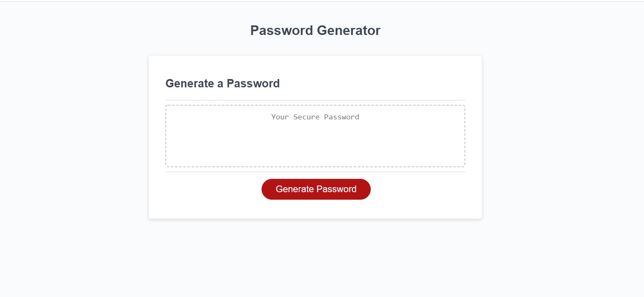
Task: Click the Generate a Password heading
Action: pos(222,84)
